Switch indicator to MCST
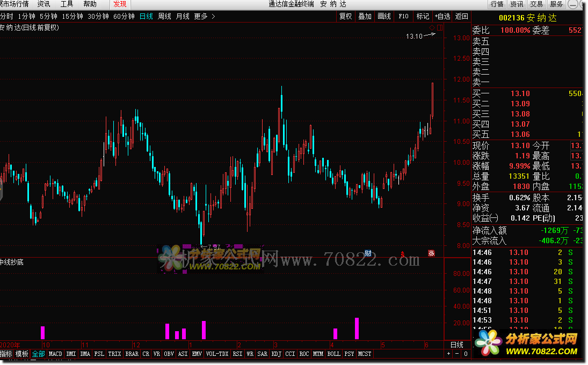 pyautogui.click(x=365, y=354)
